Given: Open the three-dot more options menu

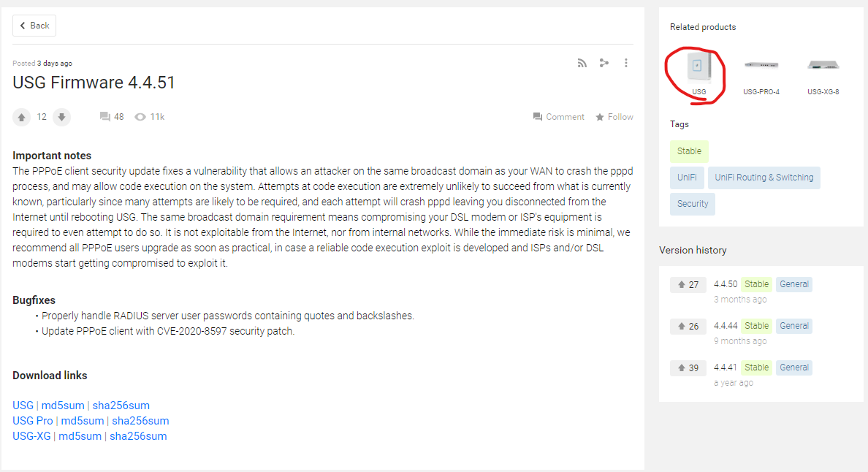Looking at the screenshot, I should coord(626,64).
